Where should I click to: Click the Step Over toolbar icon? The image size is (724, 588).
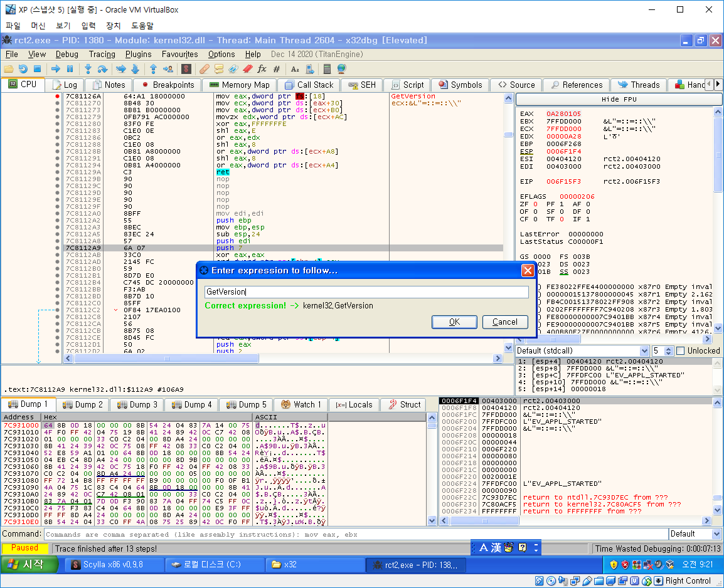(x=102, y=69)
